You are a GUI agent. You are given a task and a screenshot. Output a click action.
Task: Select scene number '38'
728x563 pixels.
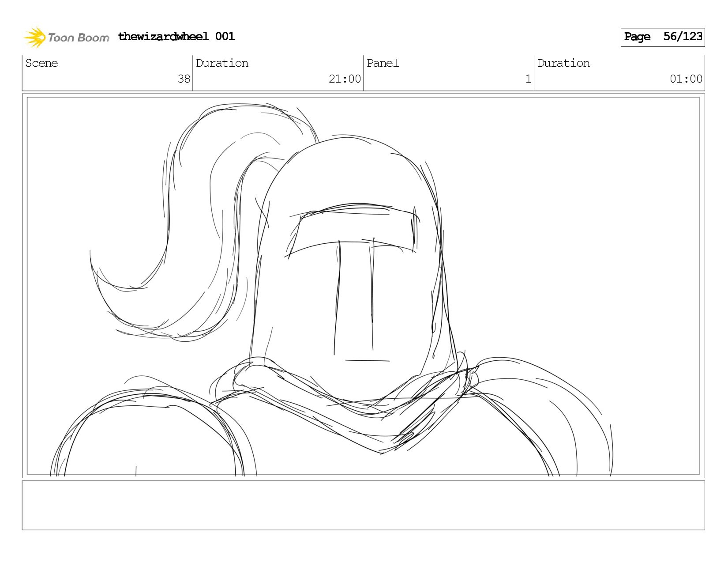[184, 79]
